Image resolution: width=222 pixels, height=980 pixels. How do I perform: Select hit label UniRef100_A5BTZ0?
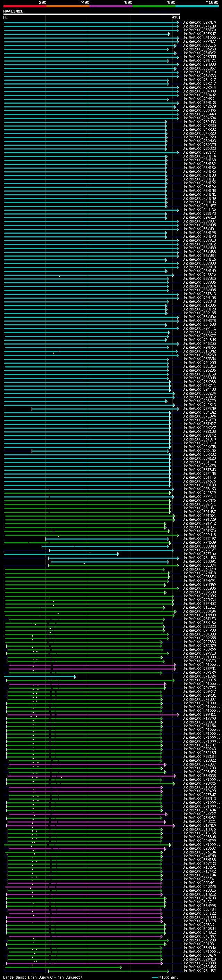pos(199,30)
